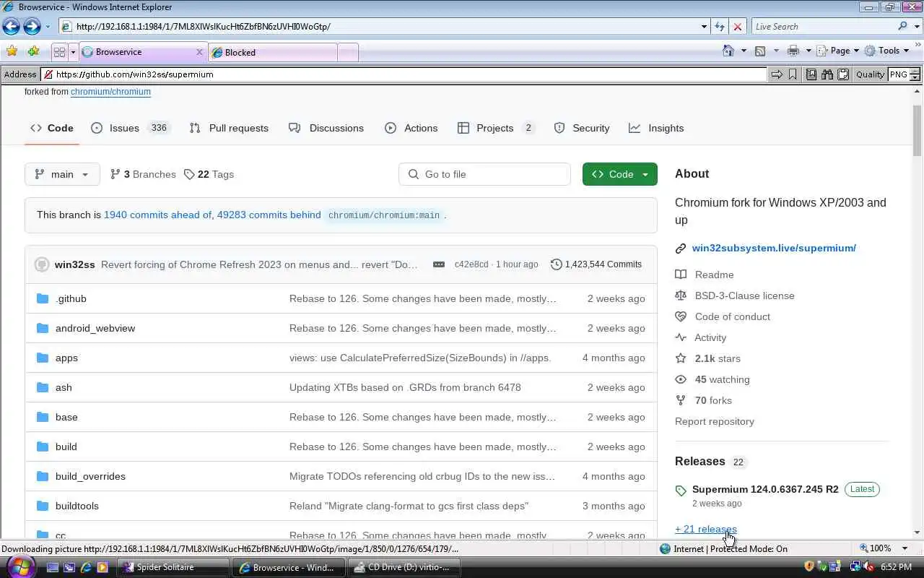Click the RSS feeds icon in toolbar
The height and width of the screenshot is (578, 924).
click(760, 51)
